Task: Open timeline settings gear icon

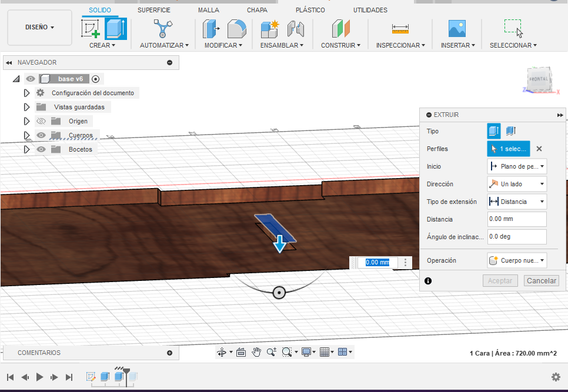Action: pos(556,377)
